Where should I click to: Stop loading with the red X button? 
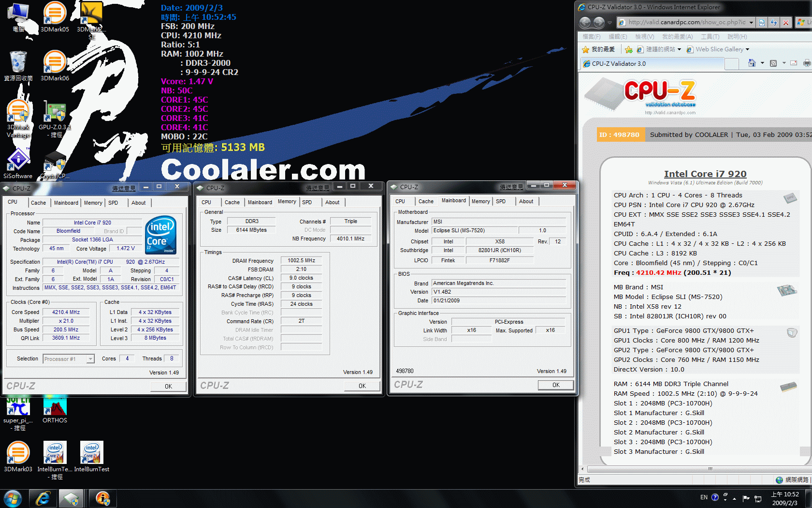(x=786, y=22)
